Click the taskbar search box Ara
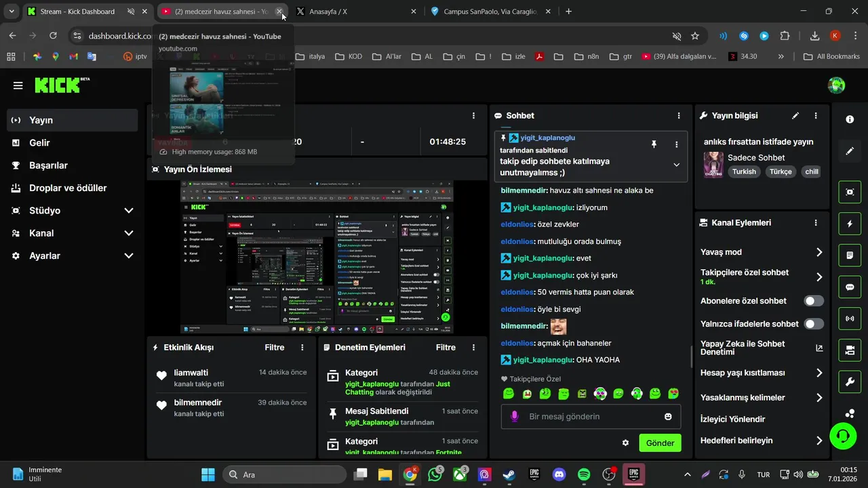The width and height of the screenshot is (868, 488). pos(284,474)
